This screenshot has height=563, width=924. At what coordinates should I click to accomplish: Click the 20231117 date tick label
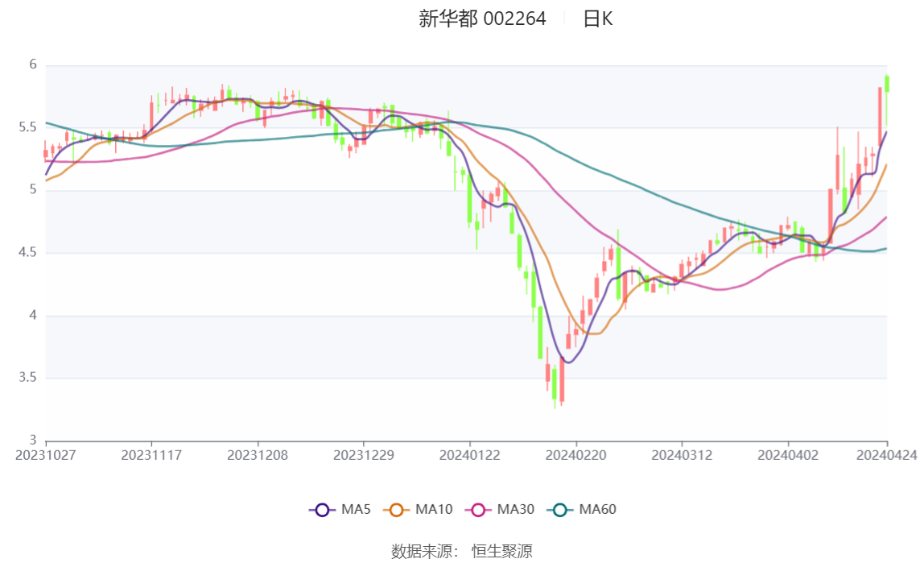(x=151, y=455)
